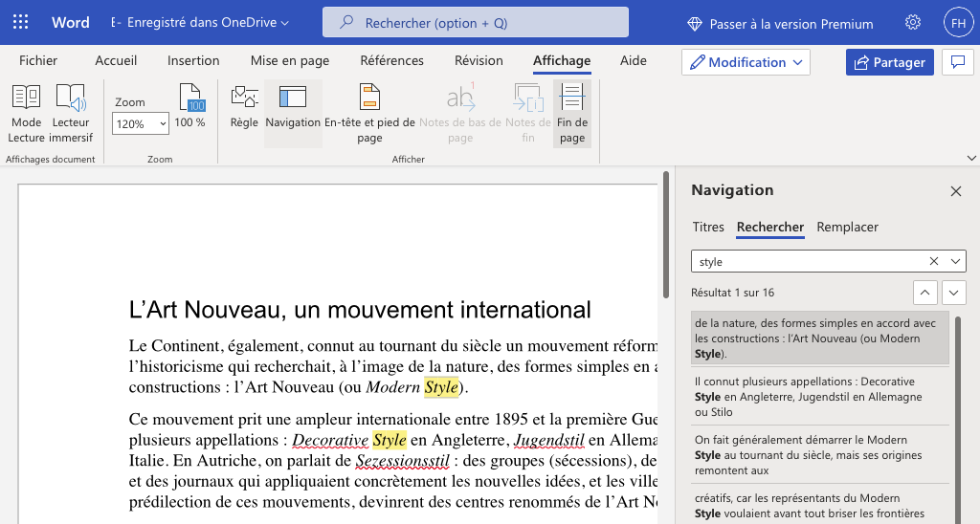Open the Fichier menu
Screen dimensions: 980x524
point(38,60)
